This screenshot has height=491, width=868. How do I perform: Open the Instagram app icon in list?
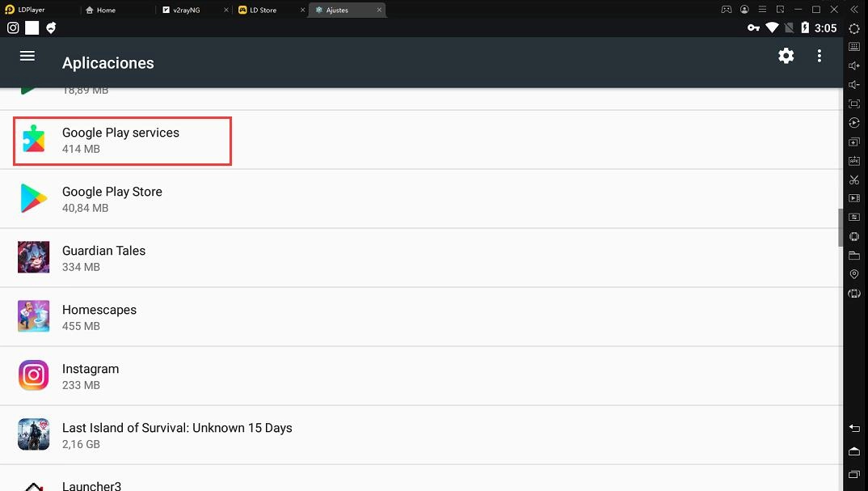[33, 375]
